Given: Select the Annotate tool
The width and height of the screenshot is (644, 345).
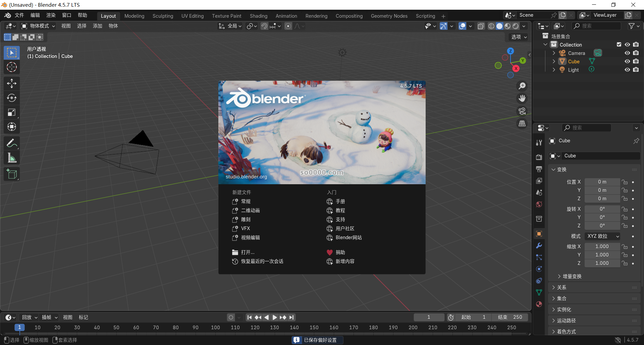Looking at the screenshot, I should [12, 143].
